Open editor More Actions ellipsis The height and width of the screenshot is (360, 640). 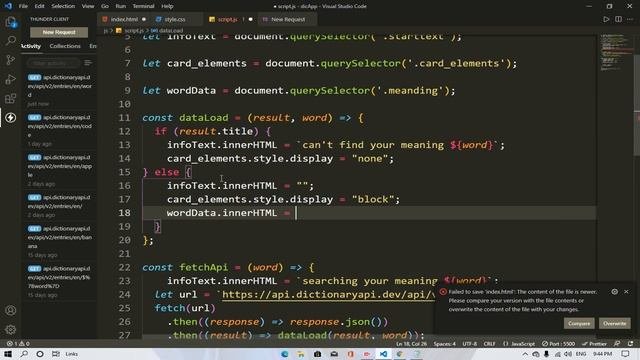(x=630, y=19)
